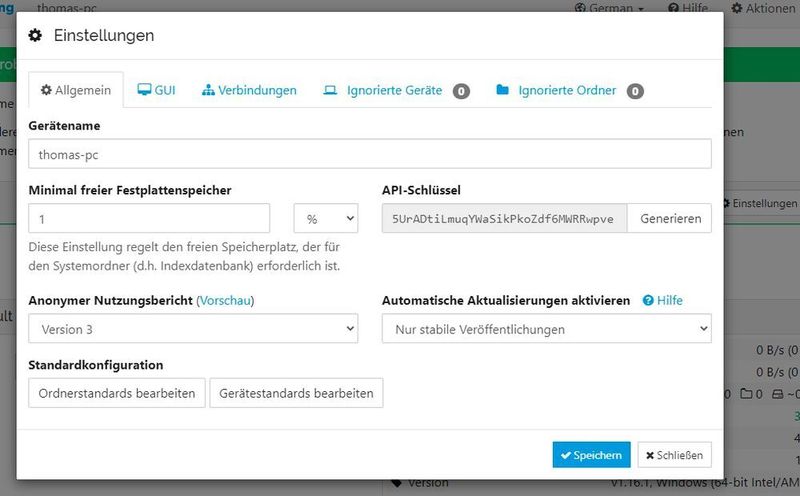
Task: Click the laptop icon on Ignorierte Geräte tab
Action: click(x=330, y=90)
